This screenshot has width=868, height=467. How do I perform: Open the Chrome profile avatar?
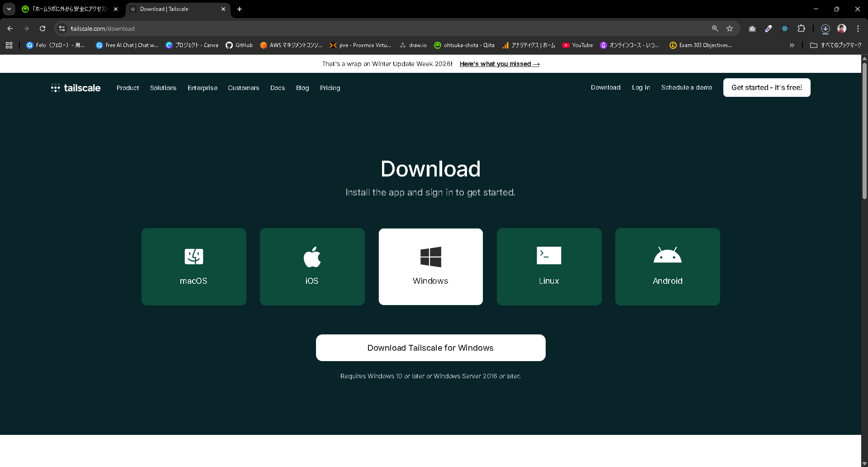[x=842, y=29]
